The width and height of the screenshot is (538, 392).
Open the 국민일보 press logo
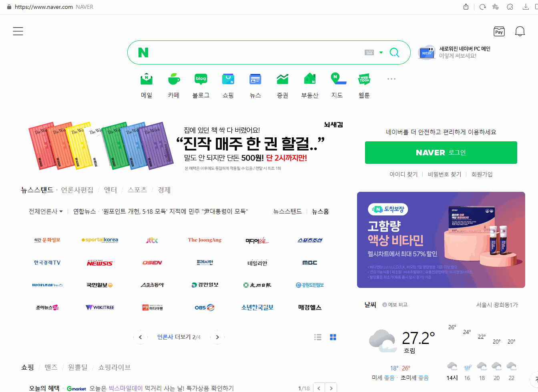(100, 285)
